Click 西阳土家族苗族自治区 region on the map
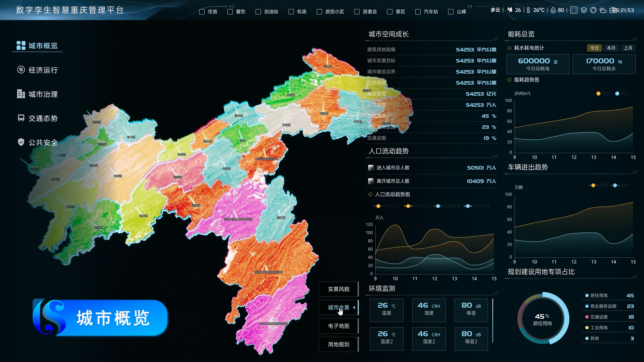 (x=268, y=272)
